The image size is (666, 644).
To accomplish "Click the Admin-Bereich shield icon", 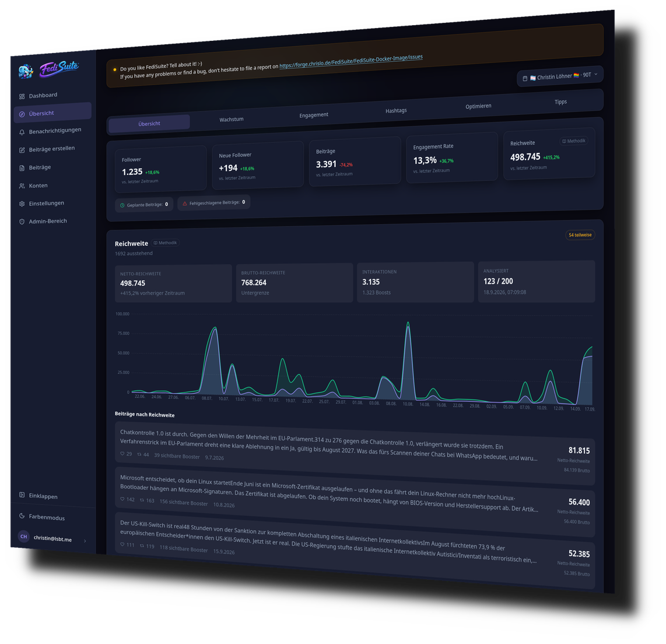I will click(22, 221).
